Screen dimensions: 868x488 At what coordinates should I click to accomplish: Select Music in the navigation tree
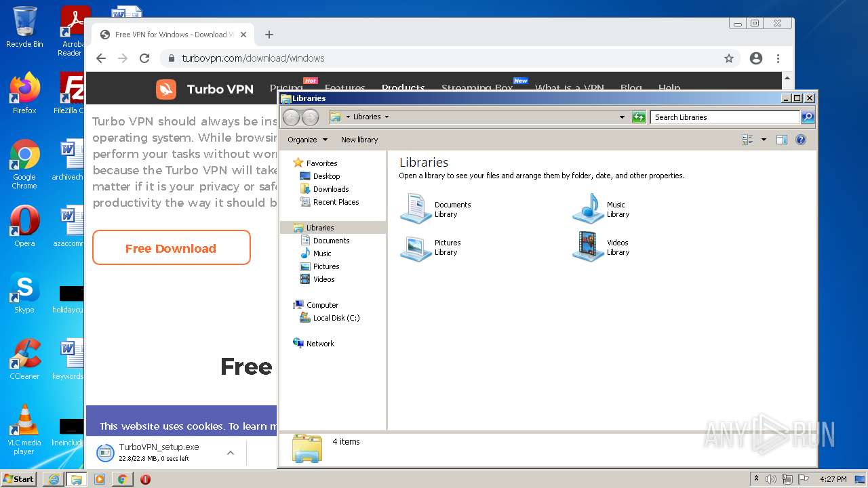click(x=315, y=253)
